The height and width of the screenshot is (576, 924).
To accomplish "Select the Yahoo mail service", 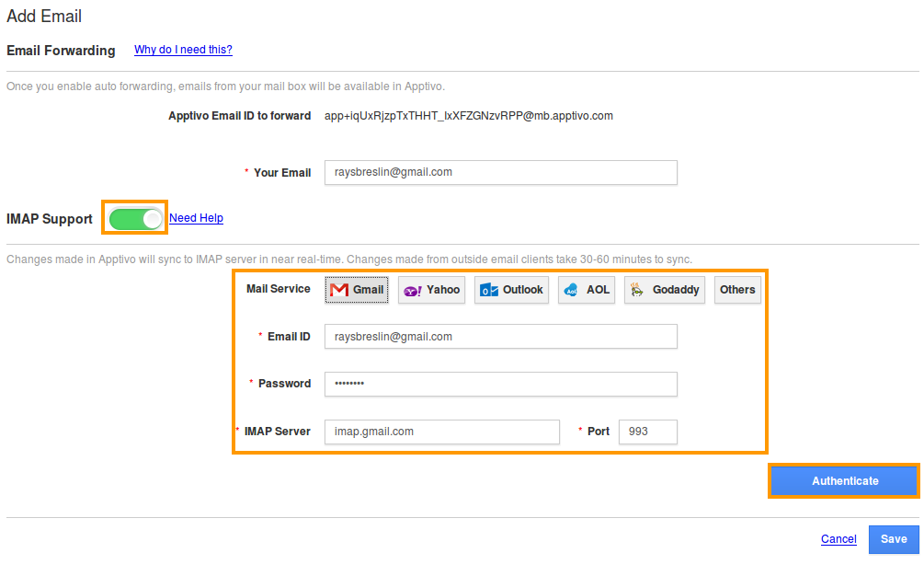I will pyautogui.click(x=431, y=290).
